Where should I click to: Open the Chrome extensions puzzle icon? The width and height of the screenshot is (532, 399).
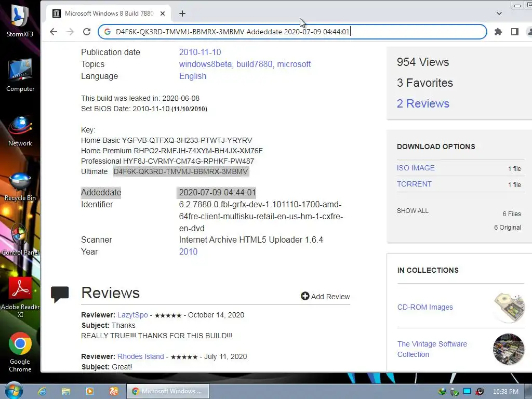coord(498,32)
